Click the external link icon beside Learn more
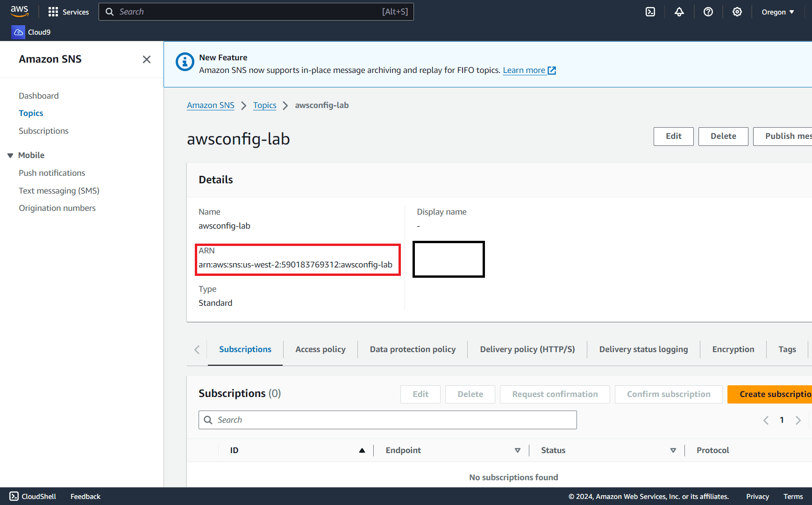Image resolution: width=812 pixels, height=505 pixels. (552, 71)
